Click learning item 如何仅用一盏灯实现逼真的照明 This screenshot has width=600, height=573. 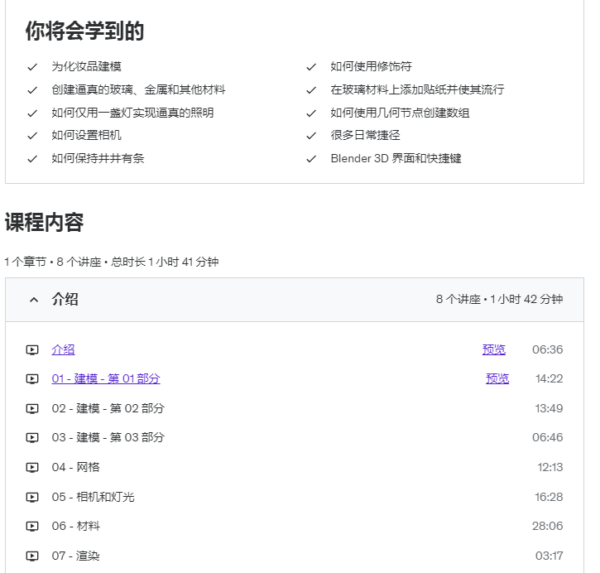point(133,113)
